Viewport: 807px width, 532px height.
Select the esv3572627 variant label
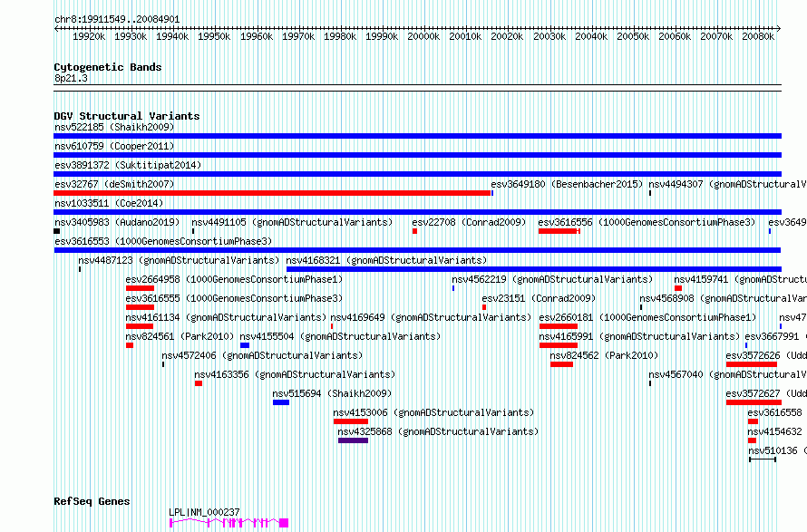coord(766,393)
